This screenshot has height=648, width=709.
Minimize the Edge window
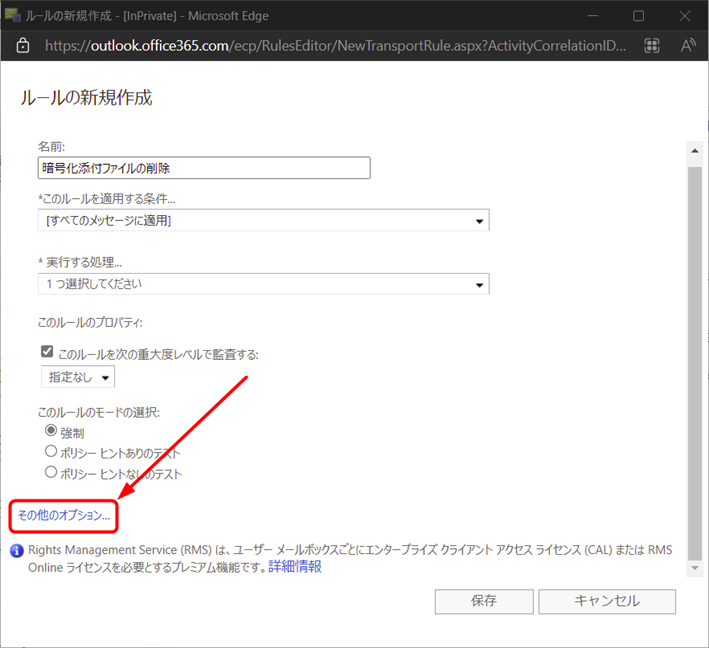[x=592, y=16]
